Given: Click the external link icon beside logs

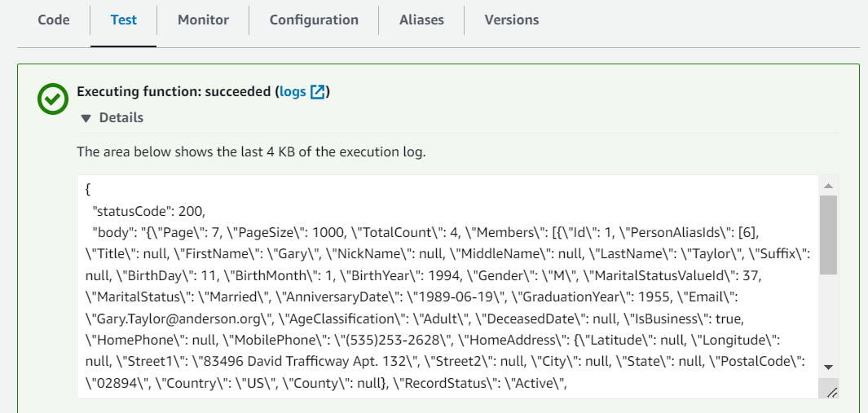Looking at the screenshot, I should tap(318, 92).
